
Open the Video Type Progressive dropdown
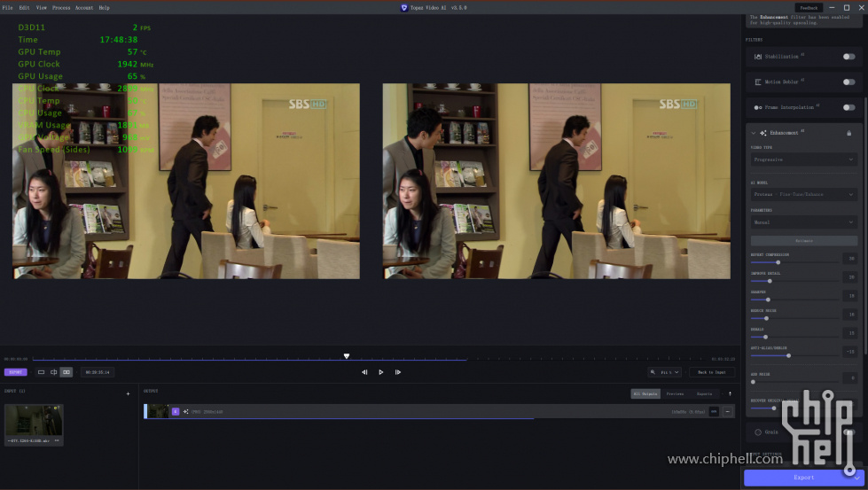(804, 159)
